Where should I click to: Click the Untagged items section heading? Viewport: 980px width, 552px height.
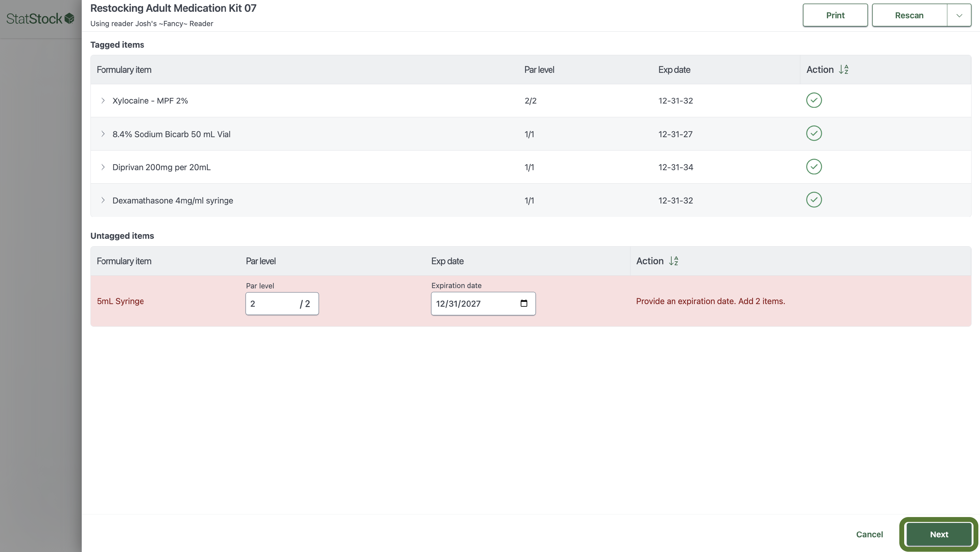tap(122, 235)
